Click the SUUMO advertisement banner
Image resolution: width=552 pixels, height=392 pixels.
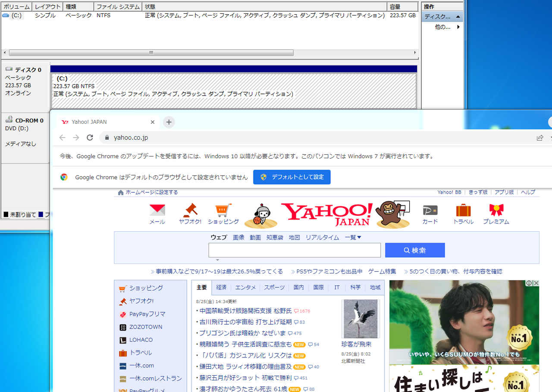(464, 322)
